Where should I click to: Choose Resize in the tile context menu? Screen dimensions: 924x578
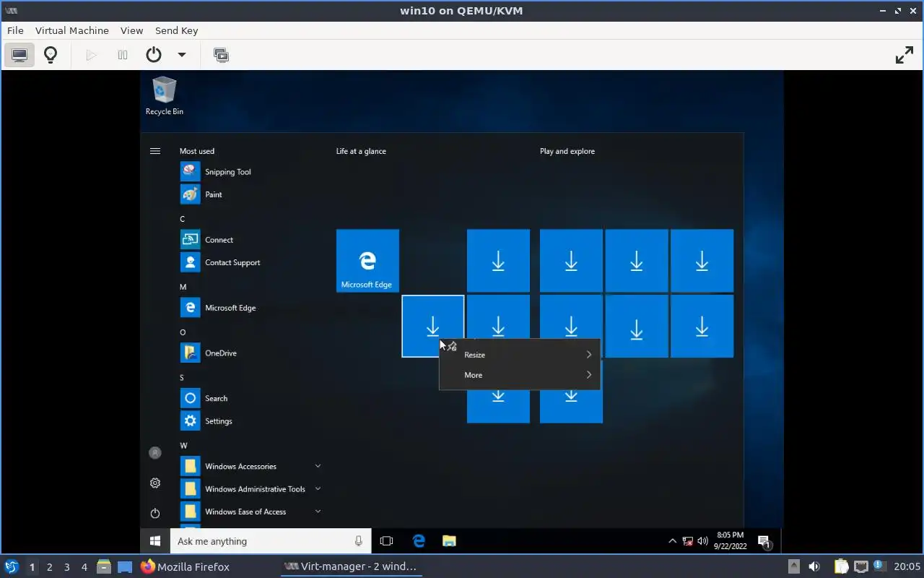(520, 355)
